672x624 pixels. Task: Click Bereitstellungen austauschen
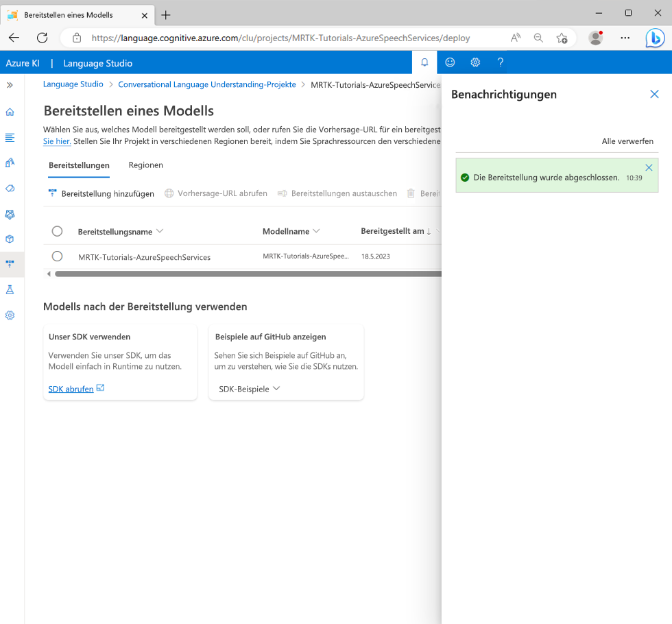coord(337,193)
